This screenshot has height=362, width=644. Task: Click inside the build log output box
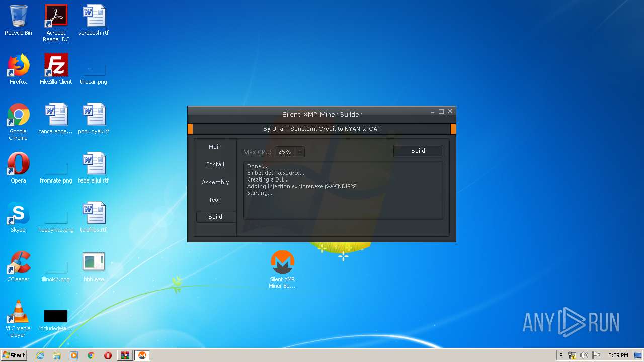point(343,191)
